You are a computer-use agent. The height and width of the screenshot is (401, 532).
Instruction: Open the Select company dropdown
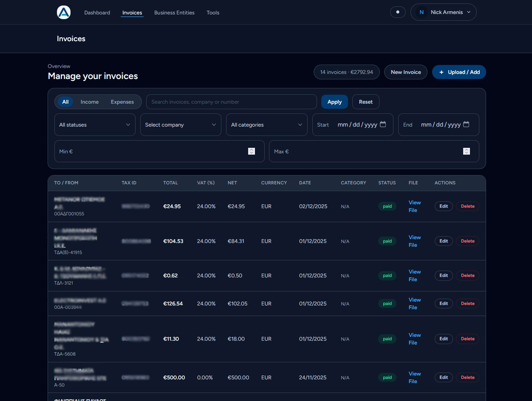coord(181,125)
